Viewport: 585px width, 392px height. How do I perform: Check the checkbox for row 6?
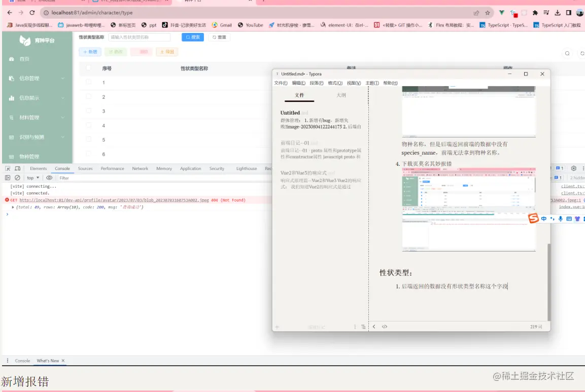(x=88, y=153)
